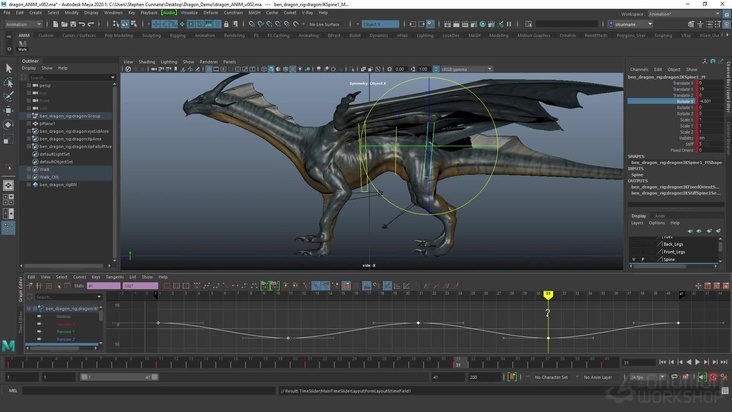Open the Deform menu
Viewport: 732px width, 412px height.
[210, 13]
